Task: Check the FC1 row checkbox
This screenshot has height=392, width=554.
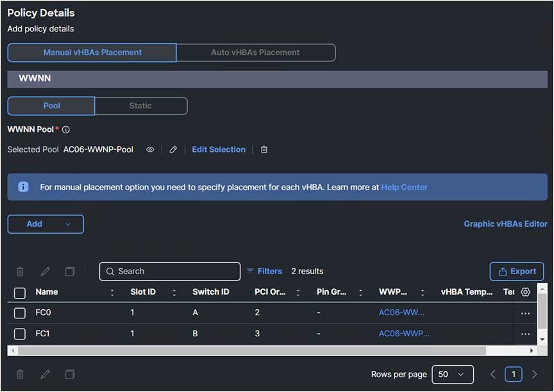Action: tap(19, 334)
